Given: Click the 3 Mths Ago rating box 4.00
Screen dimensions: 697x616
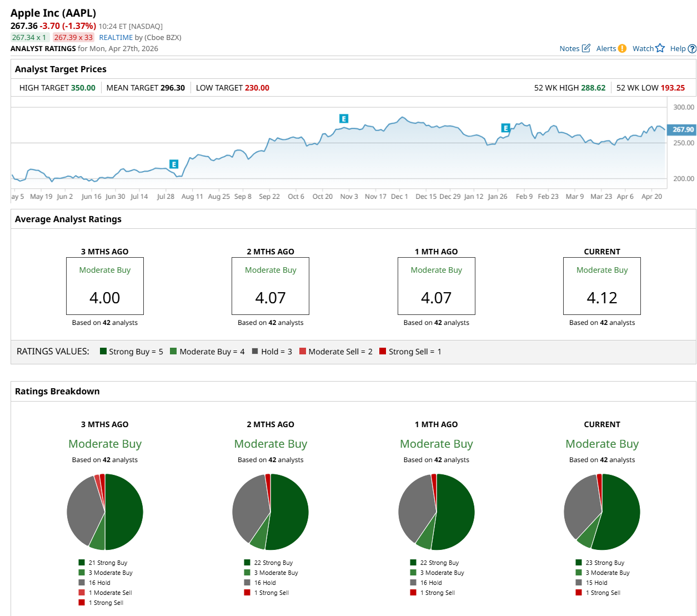Looking at the screenshot, I should click(105, 286).
